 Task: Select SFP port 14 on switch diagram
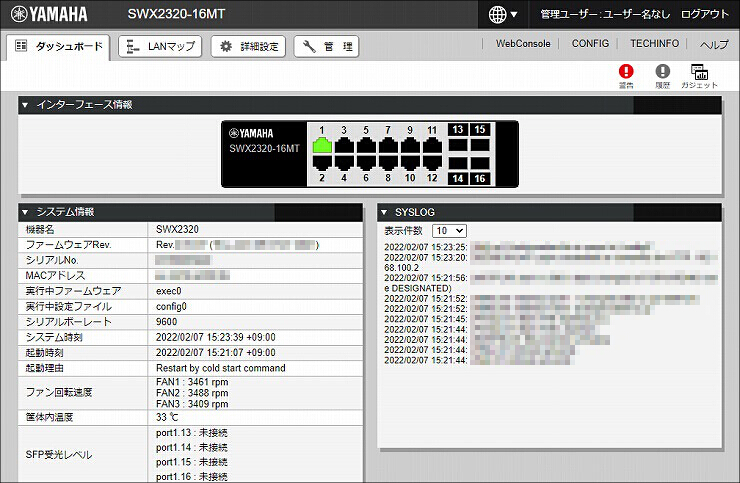tap(458, 163)
